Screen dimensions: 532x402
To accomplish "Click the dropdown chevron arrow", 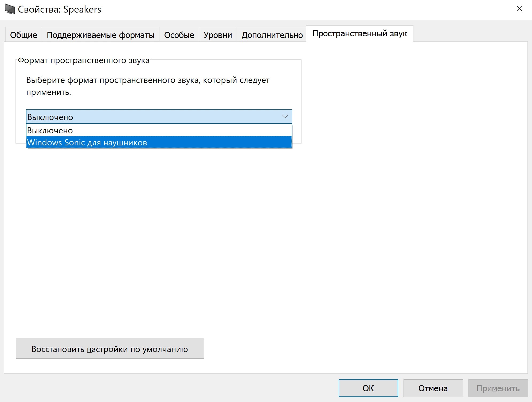I will (x=285, y=117).
